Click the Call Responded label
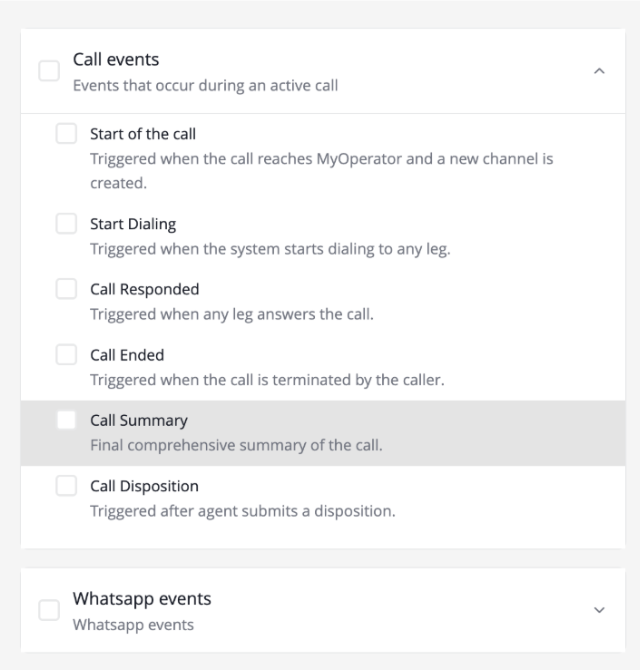This screenshot has height=670, width=640. click(x=145, y=289)
